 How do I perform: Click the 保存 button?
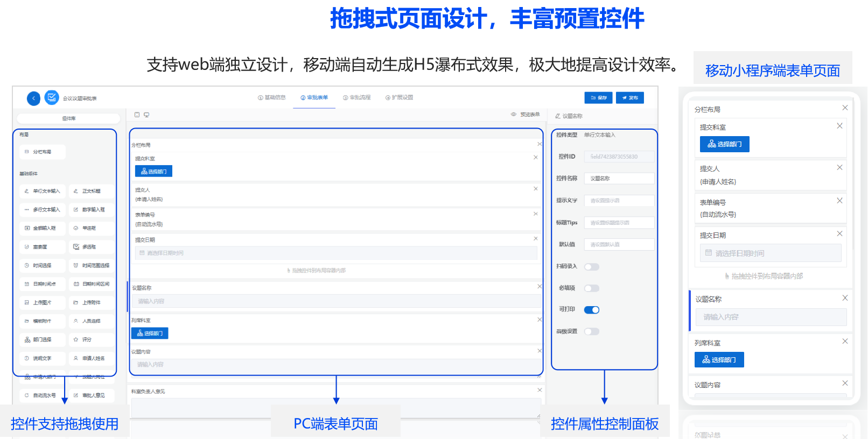pos(598,98)
